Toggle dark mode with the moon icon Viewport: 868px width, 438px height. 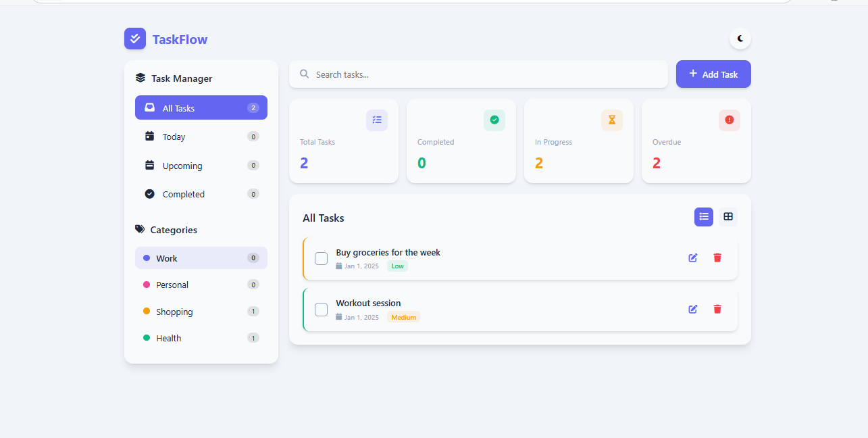(740, 39)
